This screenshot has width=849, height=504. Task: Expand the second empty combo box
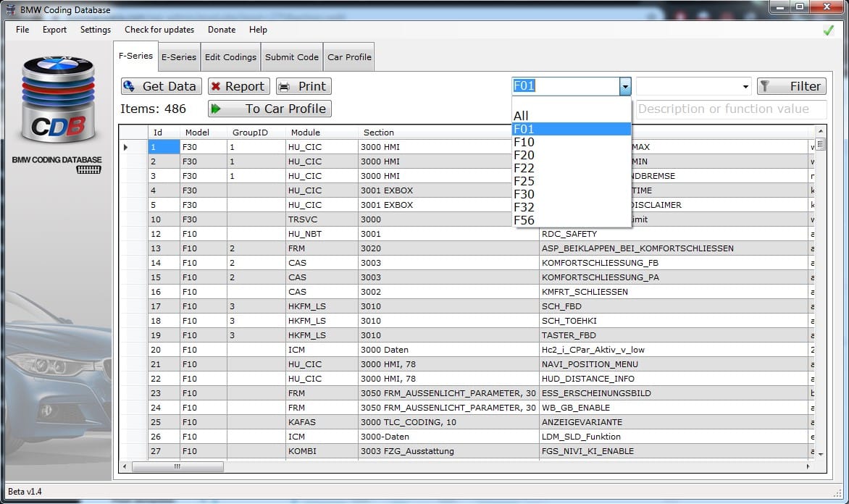(x=745, y=86)
